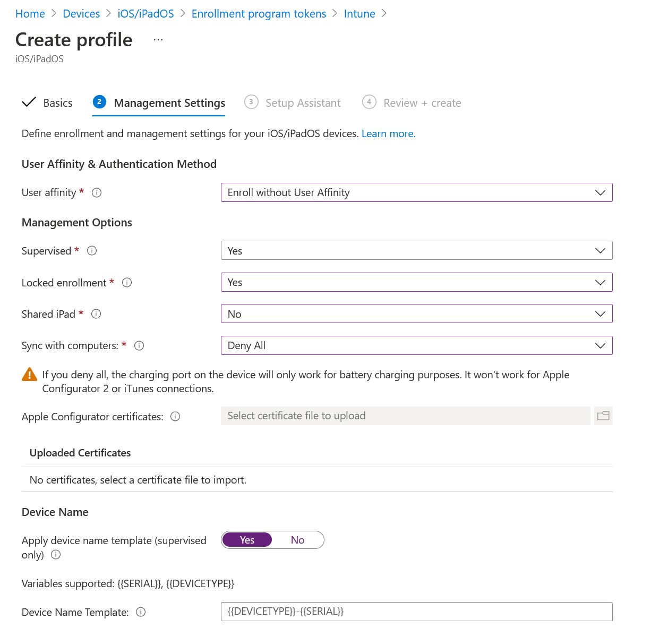Set device name template toggle to No
668x644 pixels.
pyautogui.click(x=297, y=540)
